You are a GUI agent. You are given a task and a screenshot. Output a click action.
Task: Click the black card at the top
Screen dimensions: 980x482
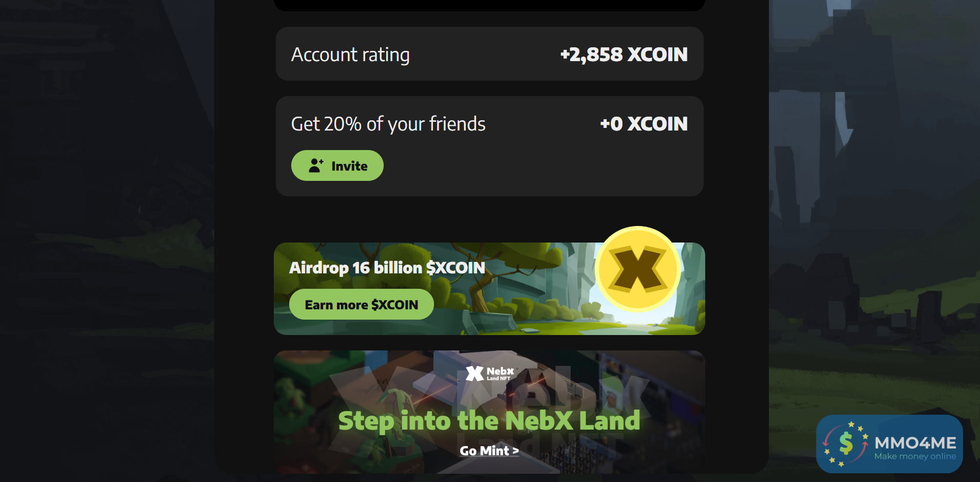tap(489, 5)
